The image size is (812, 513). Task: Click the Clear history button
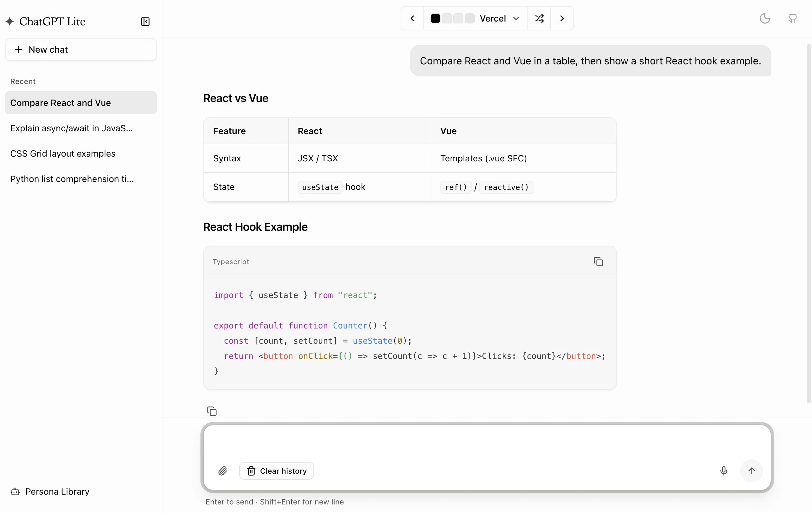click(277, 471)
